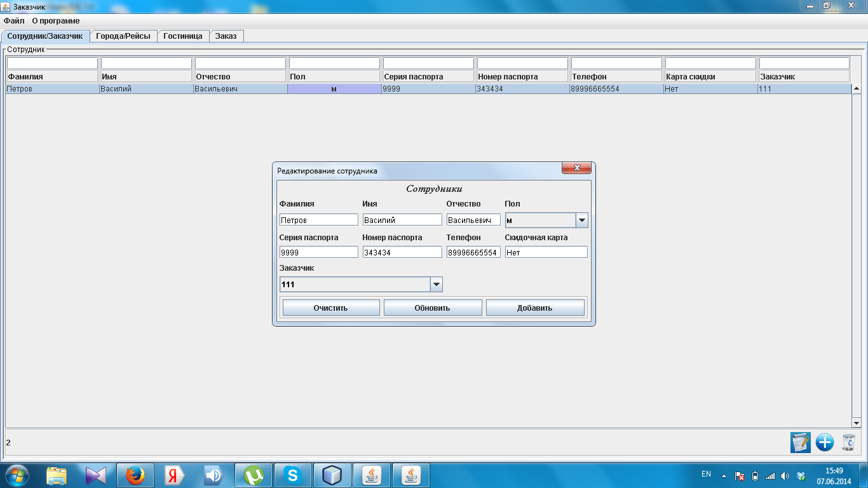Open the О программе menu
The height and width of the screenshot is (488, 868).
(x=56, y=21)
